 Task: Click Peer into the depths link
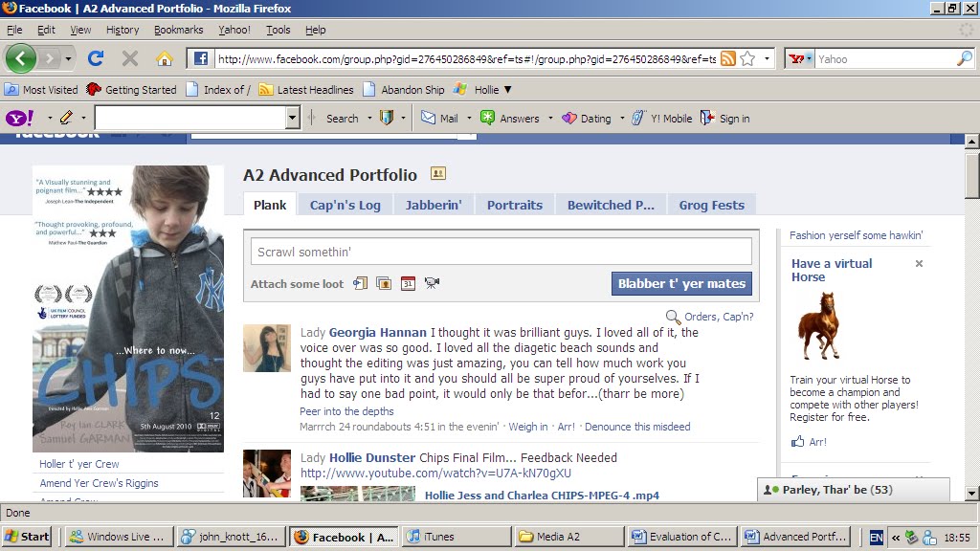click(346, 411)
